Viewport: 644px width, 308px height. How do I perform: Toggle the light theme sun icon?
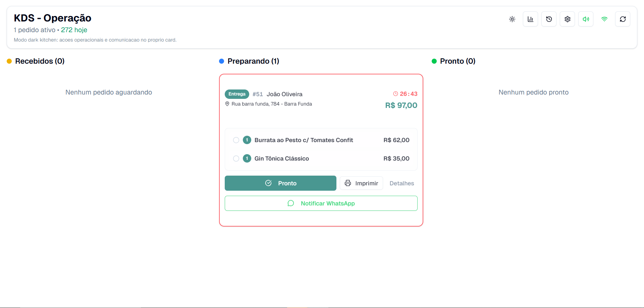click(512, 19)
